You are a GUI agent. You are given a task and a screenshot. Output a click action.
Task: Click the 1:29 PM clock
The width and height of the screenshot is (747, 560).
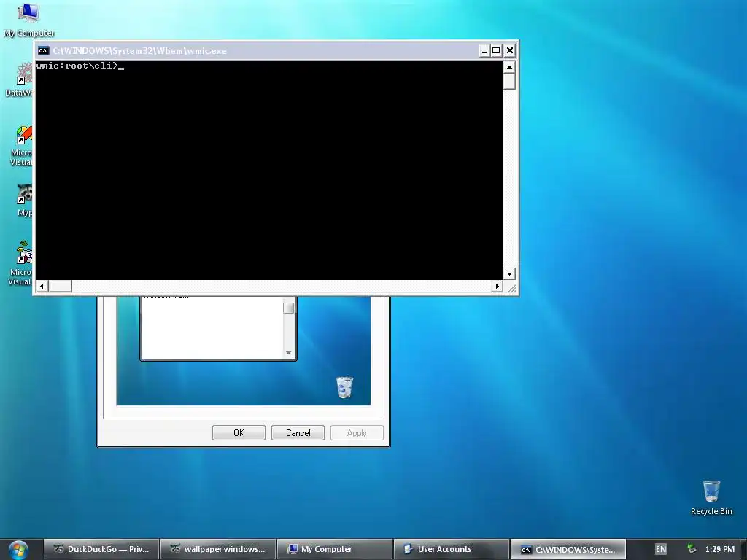(x=719, y=549)
